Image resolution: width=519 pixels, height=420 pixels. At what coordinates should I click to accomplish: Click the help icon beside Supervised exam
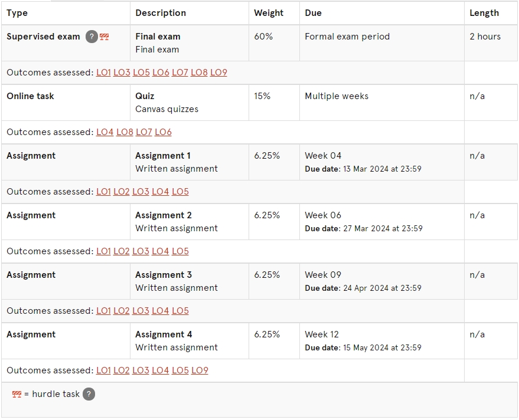click(x=92, y=37)
